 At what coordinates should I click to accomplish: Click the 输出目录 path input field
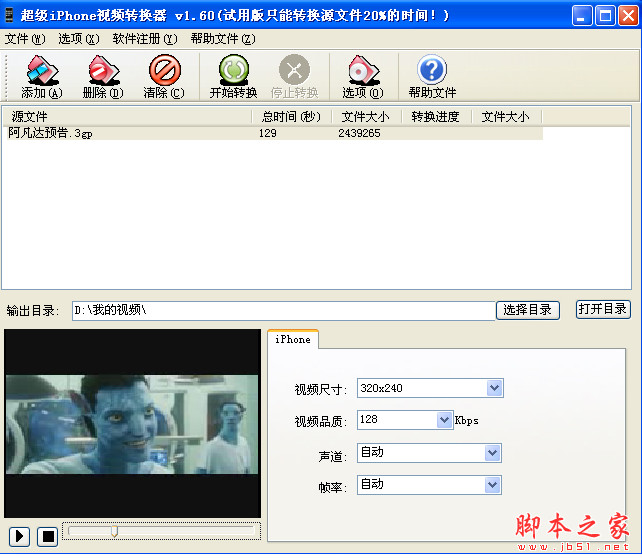click(x=283, y=310)
